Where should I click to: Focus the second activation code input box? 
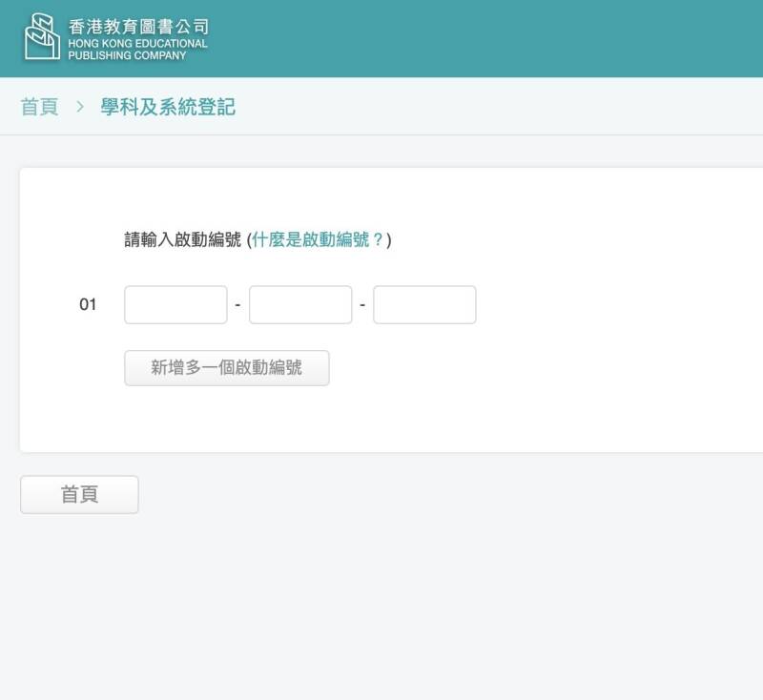[300, 304]
